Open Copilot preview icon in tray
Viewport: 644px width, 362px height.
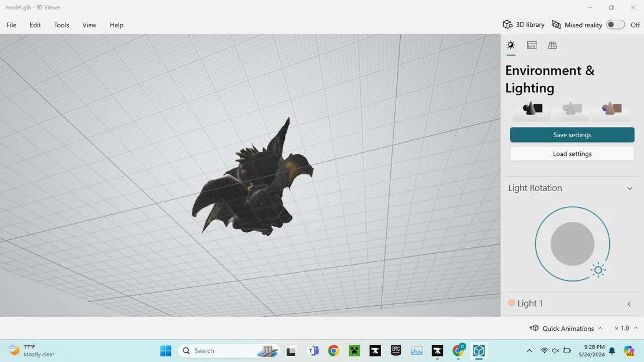click(629, 351)
